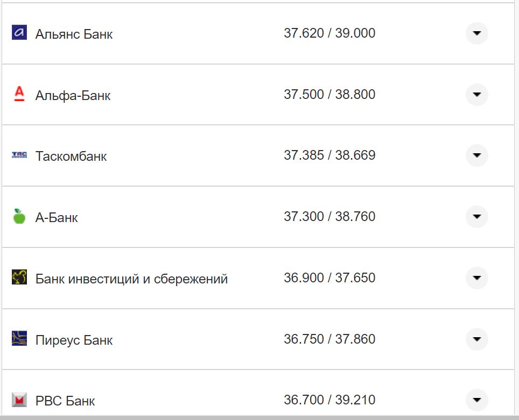Click the green apple А-Банк icon
The height and width of the screenshot is (420, 519).
pos(19,217)
